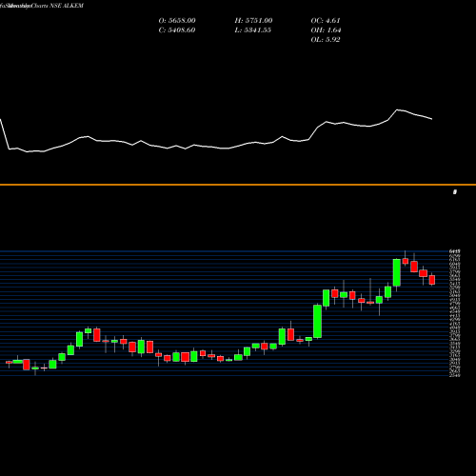Click the close price value C: 5408.60
Screen dimensions: 476x476
point(177,30)
